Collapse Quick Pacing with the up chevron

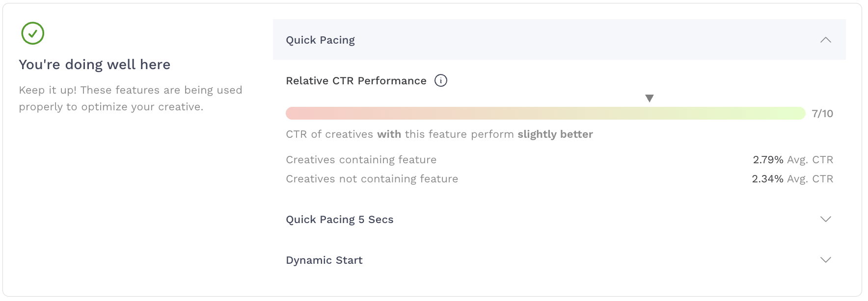coord(825,40)
